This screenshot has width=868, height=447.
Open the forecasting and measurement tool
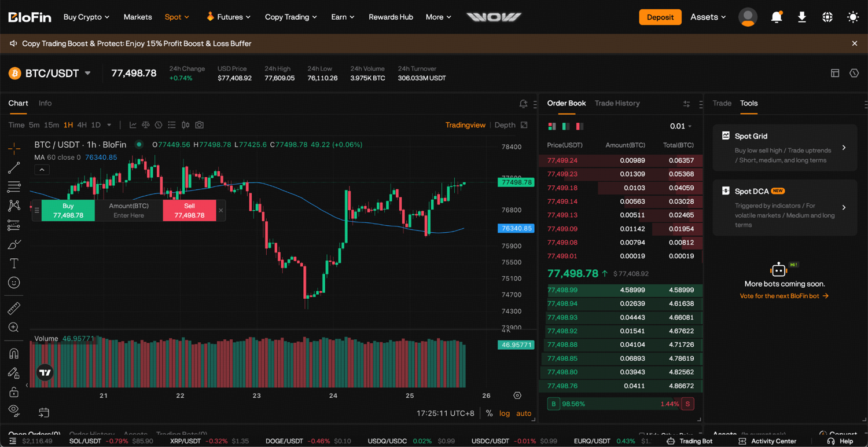point(14,225)
